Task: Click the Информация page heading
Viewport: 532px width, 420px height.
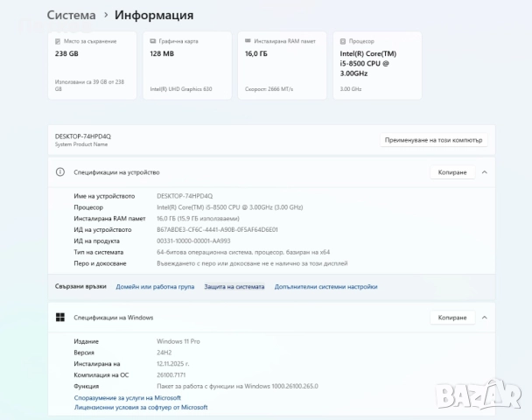Action: coord(154,15)
